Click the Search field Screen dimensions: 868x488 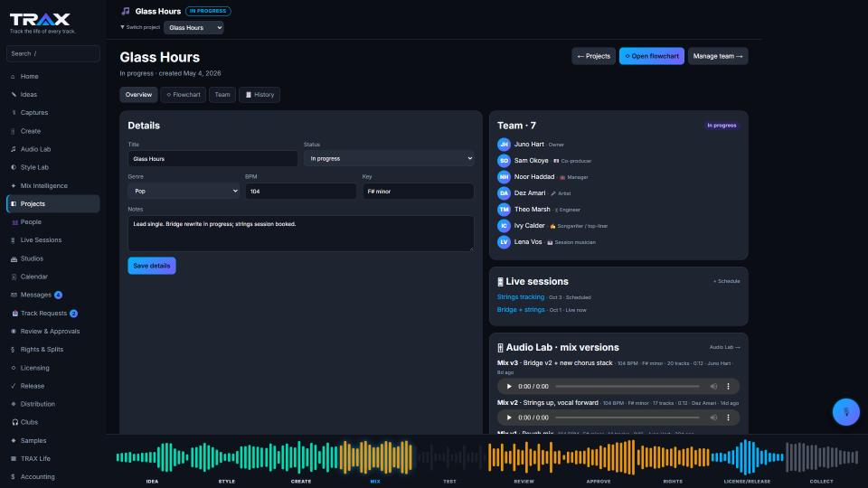pyautogui.click(x=53, y=53)
